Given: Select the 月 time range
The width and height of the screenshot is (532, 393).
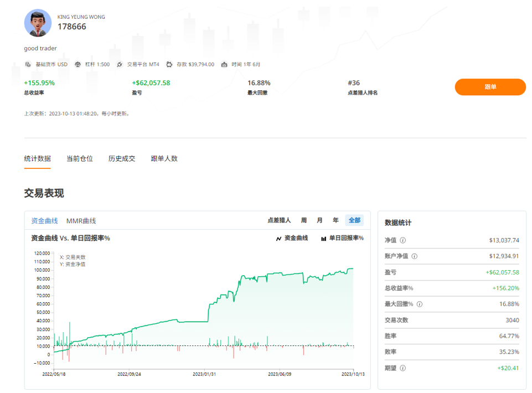Looking at the screenshot, I should 319,220.
